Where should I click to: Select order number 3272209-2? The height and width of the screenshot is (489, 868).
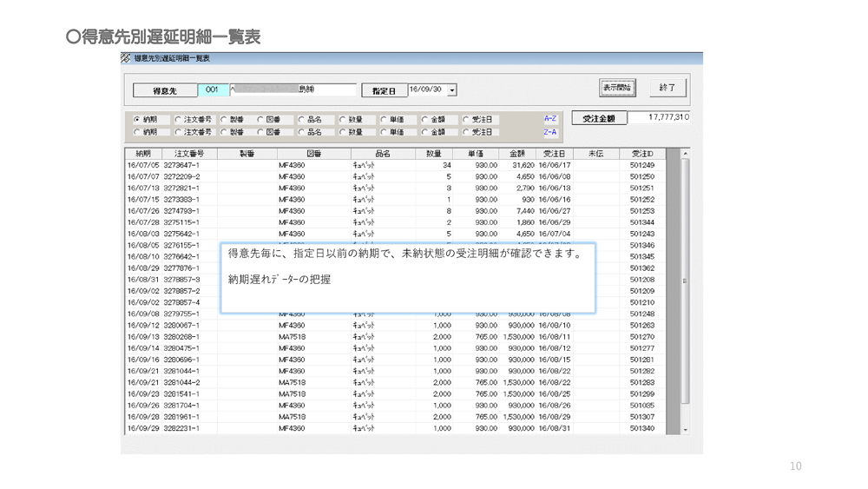[x=181, y=176]
